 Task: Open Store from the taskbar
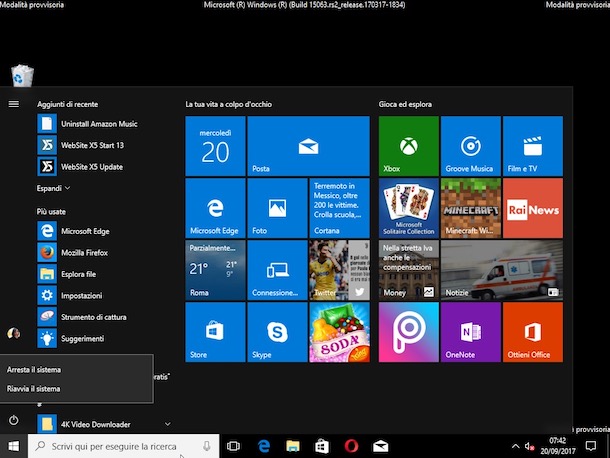coord(322,446)
